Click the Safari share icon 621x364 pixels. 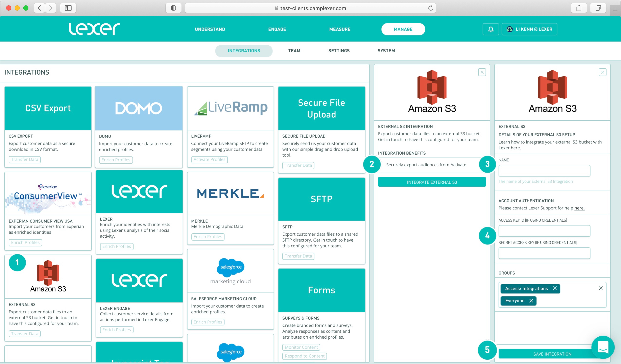click(579, 8)
